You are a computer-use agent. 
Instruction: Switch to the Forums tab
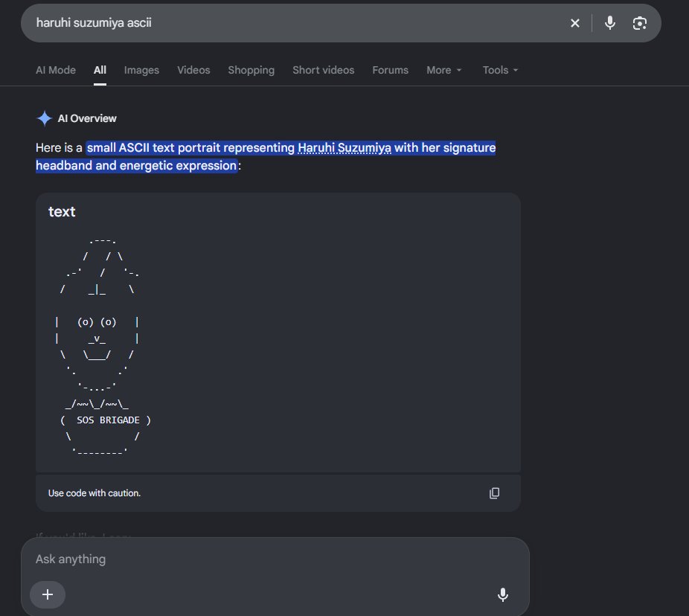pyautogui.click(x=390, y=70)
